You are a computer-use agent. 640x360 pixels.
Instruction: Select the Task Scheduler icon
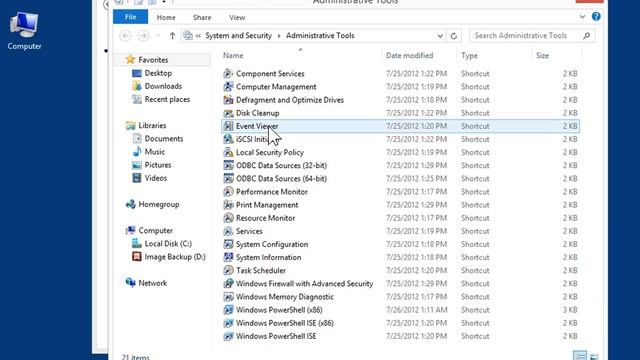[x=228, y=270]
